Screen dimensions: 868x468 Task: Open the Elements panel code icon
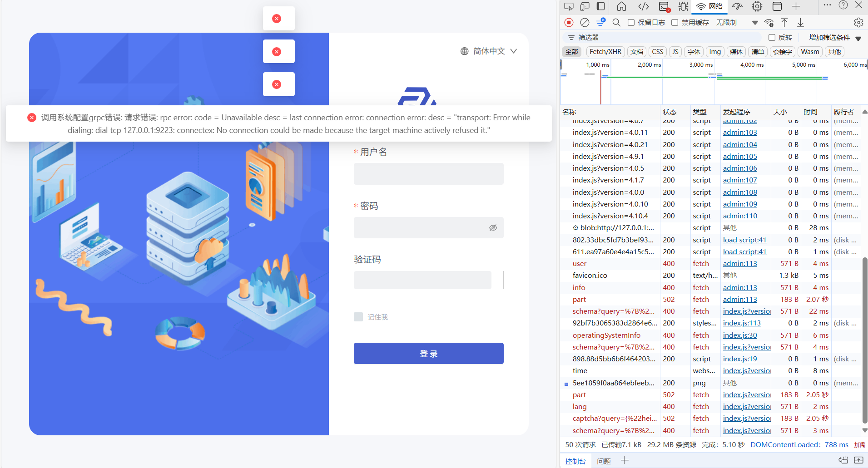point(643,6)
